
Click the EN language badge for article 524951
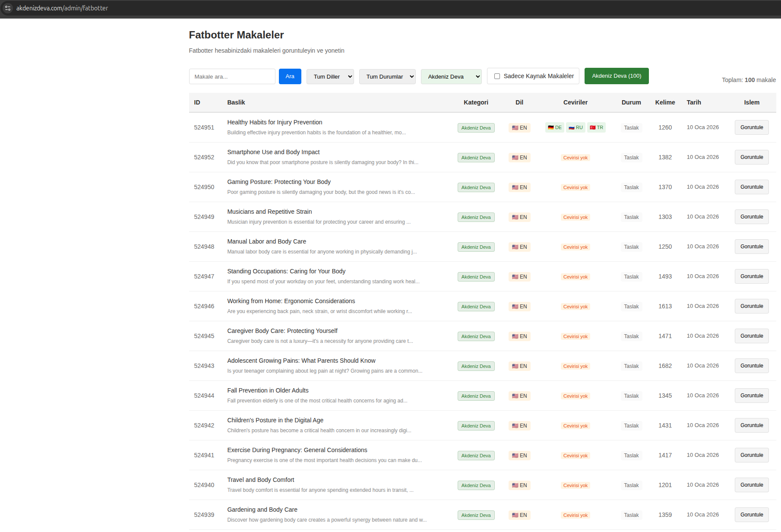click(x=519, y=128)
